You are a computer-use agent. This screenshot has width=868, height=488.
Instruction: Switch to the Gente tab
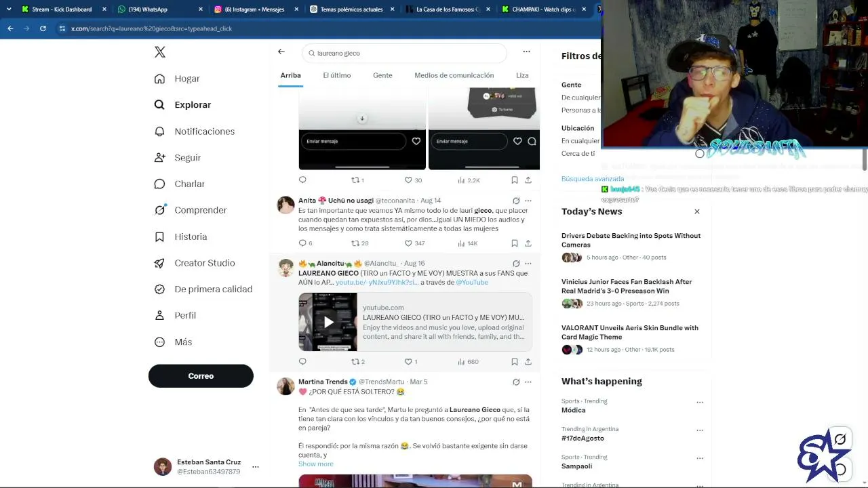pyautogui.click(x=382, y=75)
